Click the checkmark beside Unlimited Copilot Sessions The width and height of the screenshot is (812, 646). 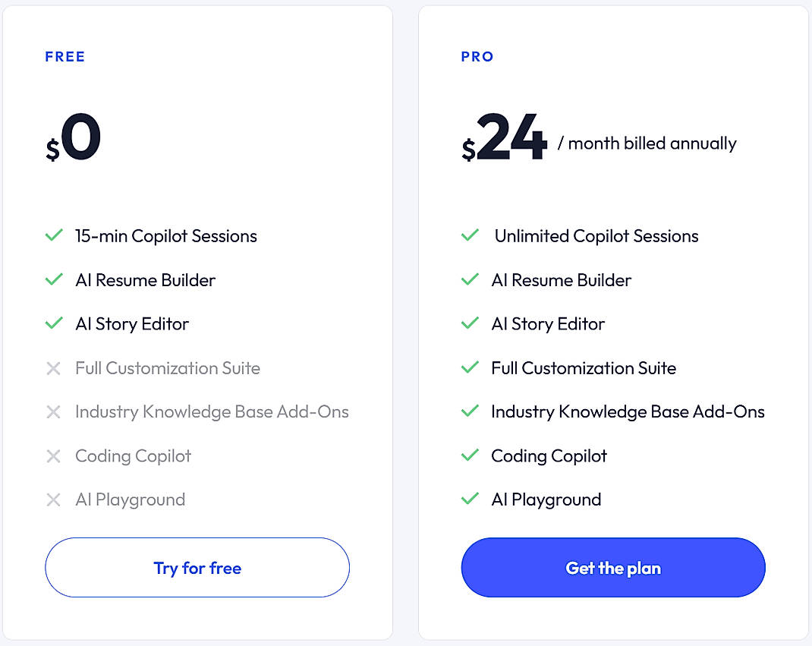tap(470, 235)
